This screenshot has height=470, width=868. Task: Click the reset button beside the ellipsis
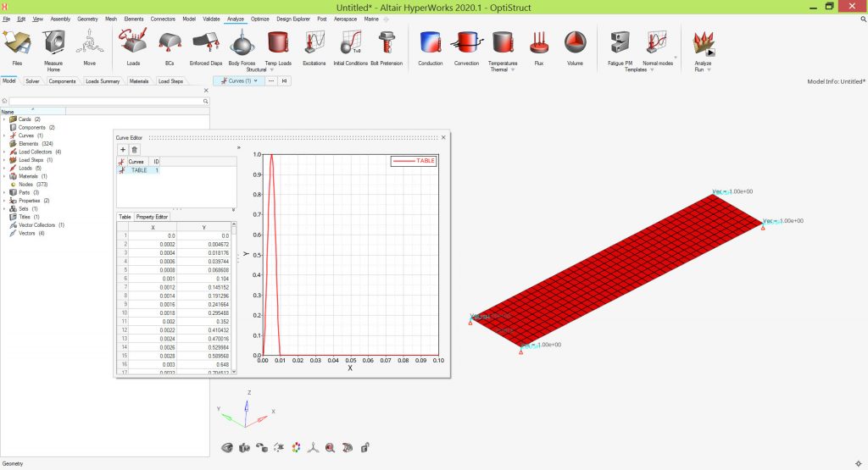point(285,80)
